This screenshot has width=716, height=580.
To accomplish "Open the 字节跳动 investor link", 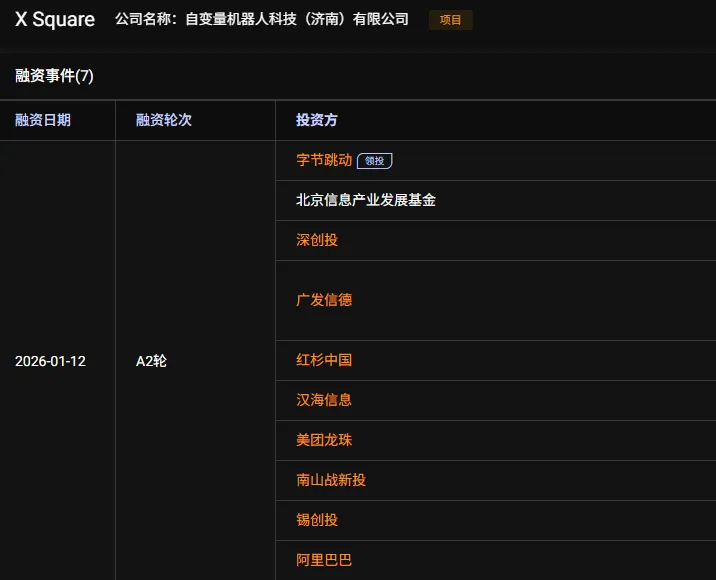I will [x=324, y=160].
